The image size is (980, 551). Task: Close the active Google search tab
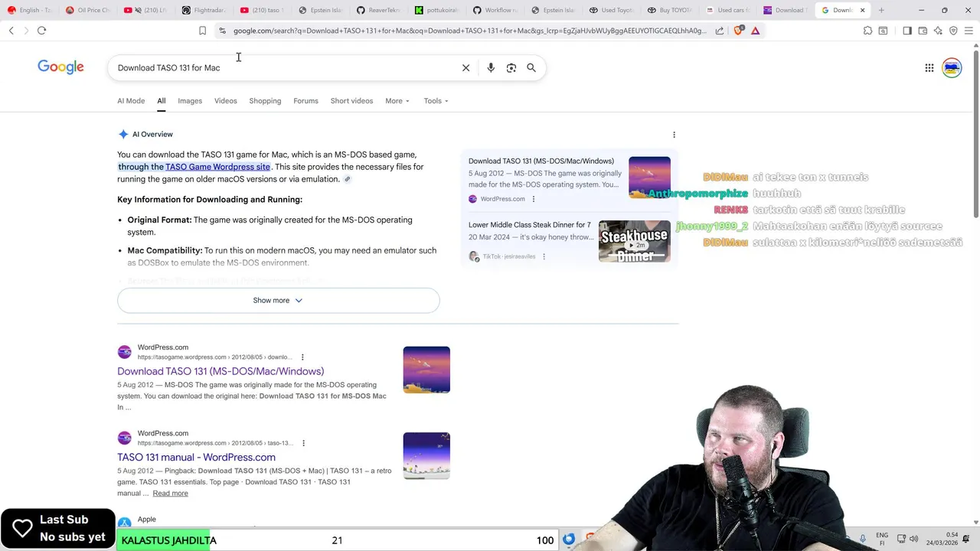pos(862,10)
